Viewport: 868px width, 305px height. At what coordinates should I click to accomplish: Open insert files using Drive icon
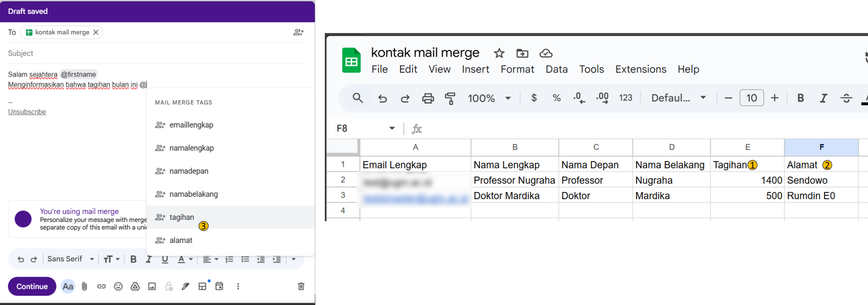(x=135, y=286)
